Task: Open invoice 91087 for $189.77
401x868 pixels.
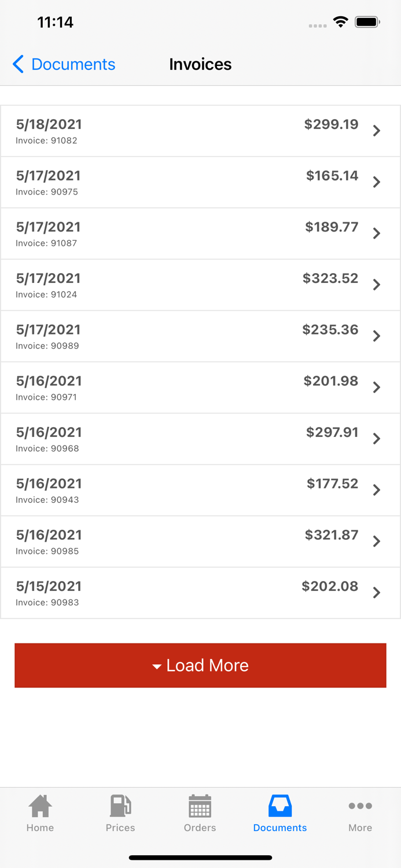Action: pyautogui.click(x=200, y=233)
